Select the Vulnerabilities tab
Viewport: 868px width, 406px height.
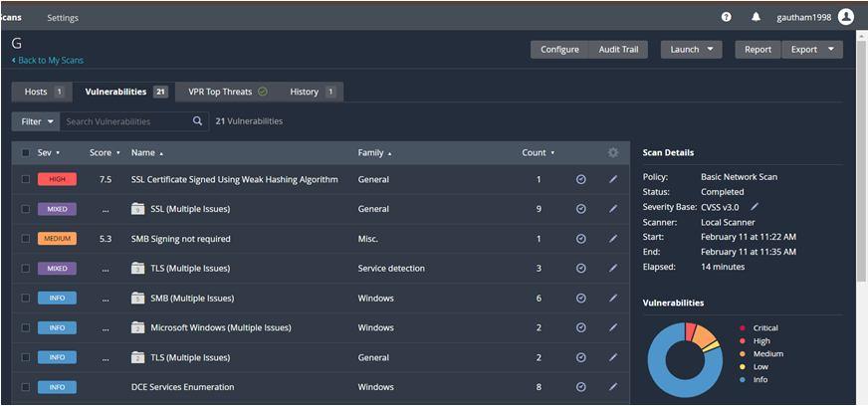124,92
